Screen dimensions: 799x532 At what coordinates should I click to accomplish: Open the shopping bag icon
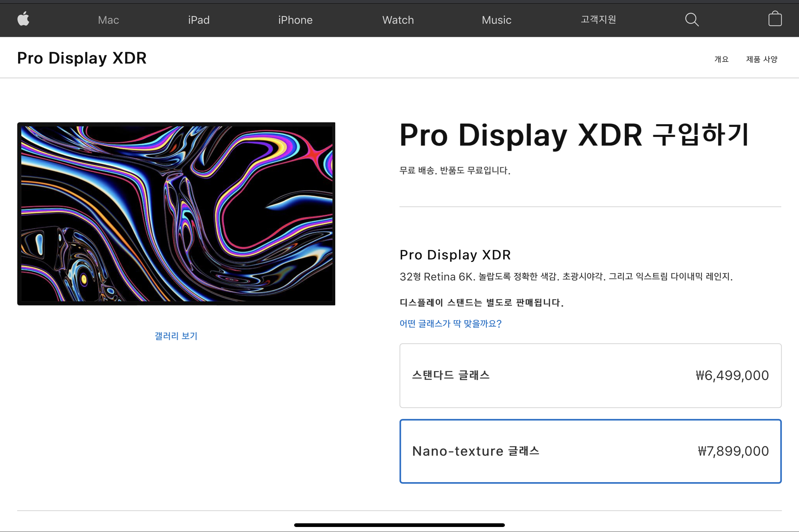click(775, 19)
